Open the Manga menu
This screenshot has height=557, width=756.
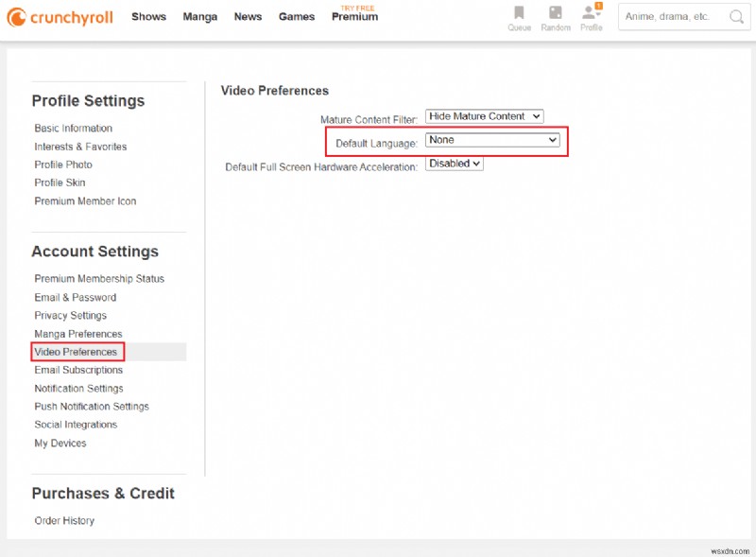coord(199,16)
